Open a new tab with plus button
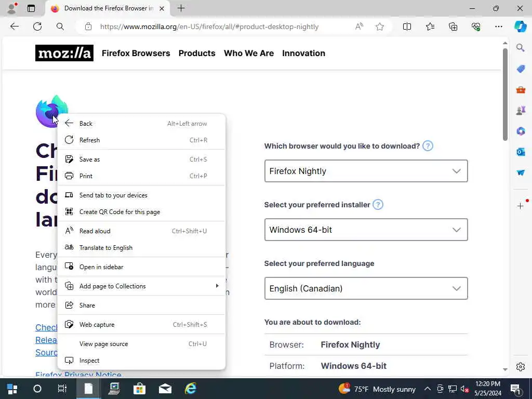The image size is (532, 399). [x=181, y=8]
